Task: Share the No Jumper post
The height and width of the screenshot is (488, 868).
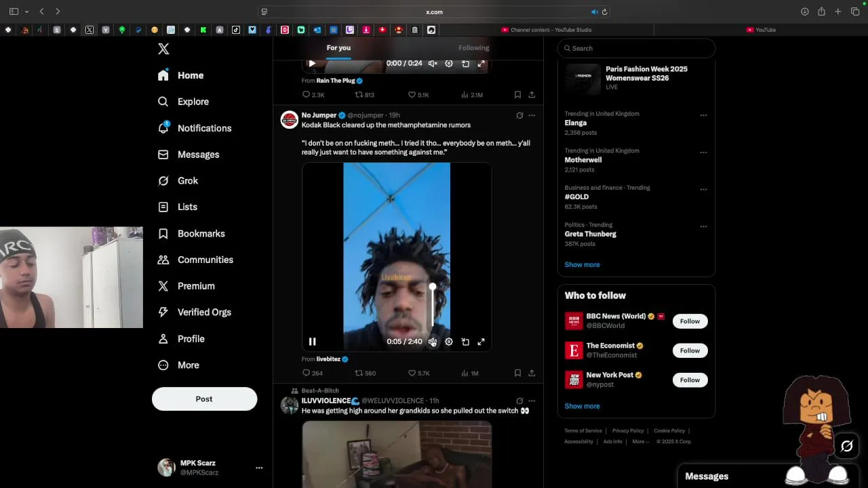Action: tap(532, 373)
